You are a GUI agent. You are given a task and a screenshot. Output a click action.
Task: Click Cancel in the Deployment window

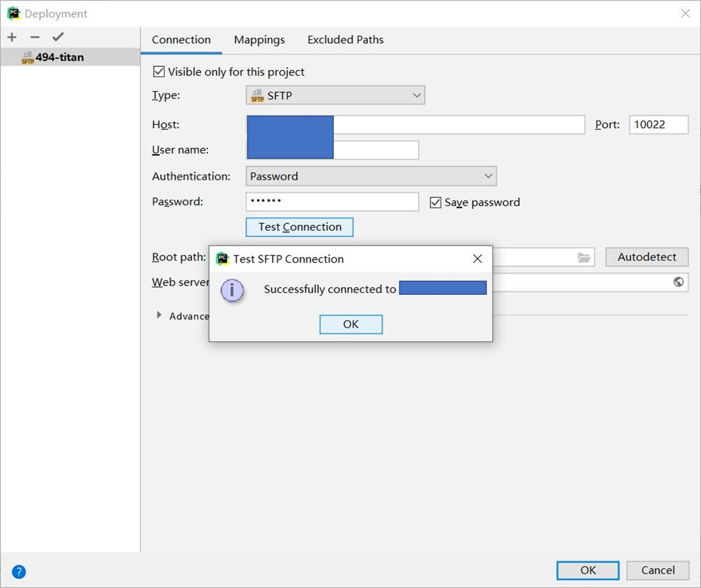tap(658, 570)
